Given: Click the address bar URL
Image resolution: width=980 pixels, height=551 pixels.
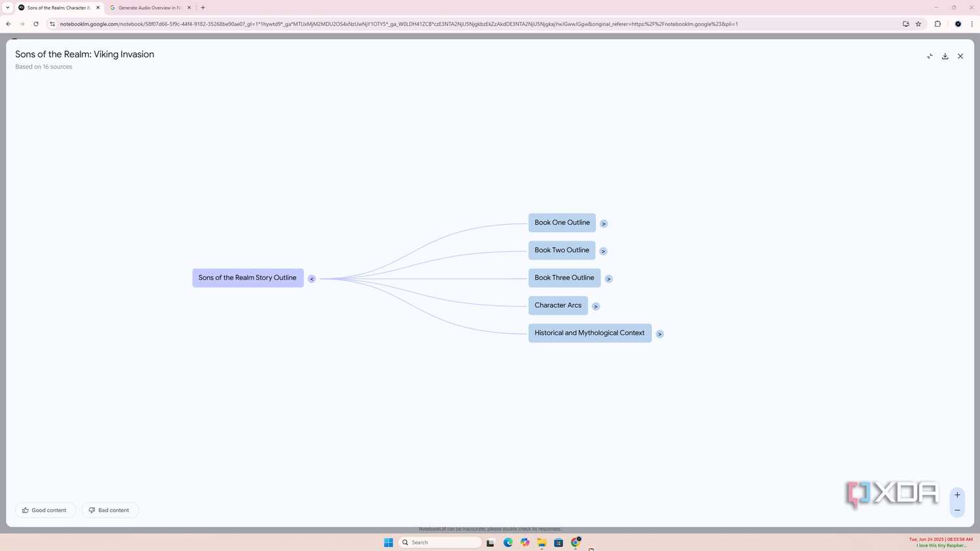Looking at the screenshot, I should (399, 24).
